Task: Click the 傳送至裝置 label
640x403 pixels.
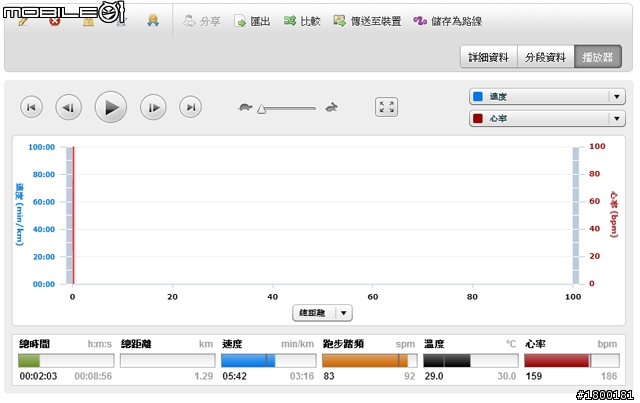Action: pos(376,21)
